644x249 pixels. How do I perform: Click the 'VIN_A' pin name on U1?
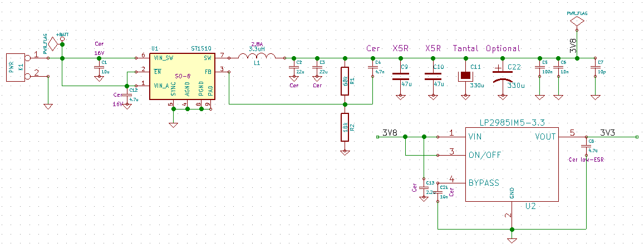coord(161,86)
